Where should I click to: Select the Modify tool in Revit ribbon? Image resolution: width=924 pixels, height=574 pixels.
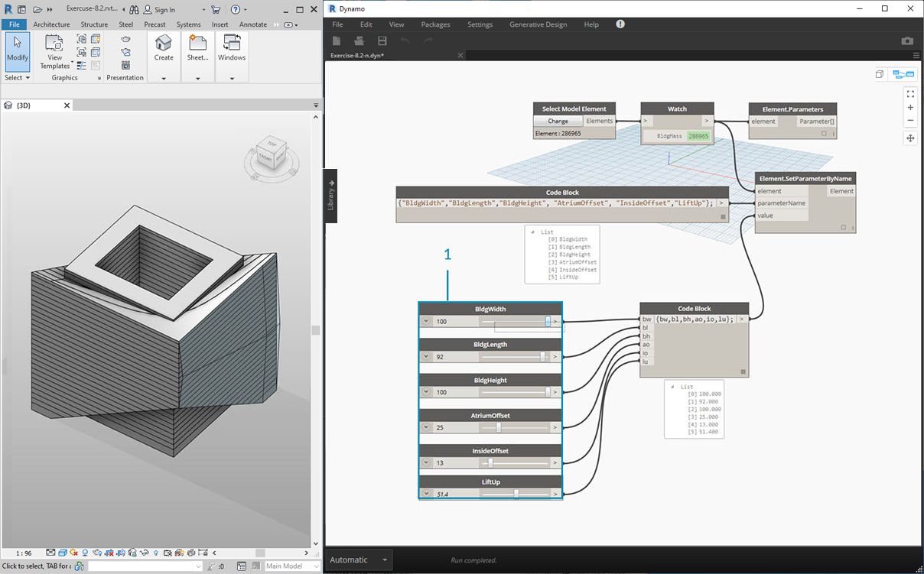point(17,49)
